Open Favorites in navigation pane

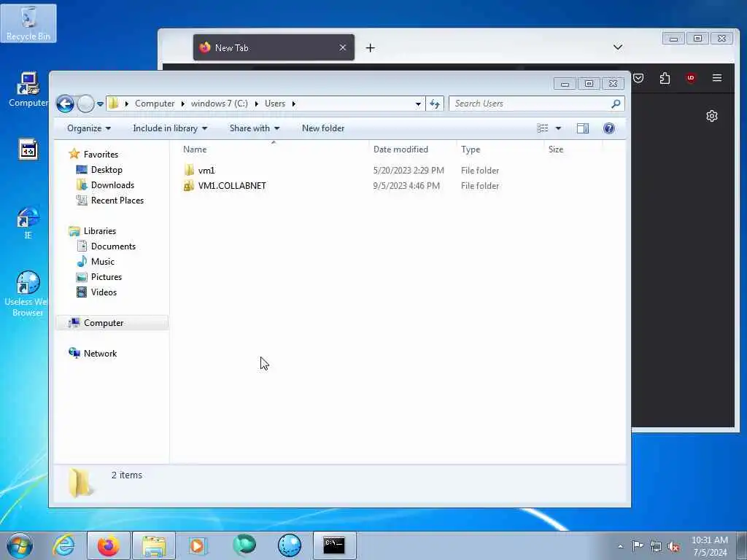point(101,155)
